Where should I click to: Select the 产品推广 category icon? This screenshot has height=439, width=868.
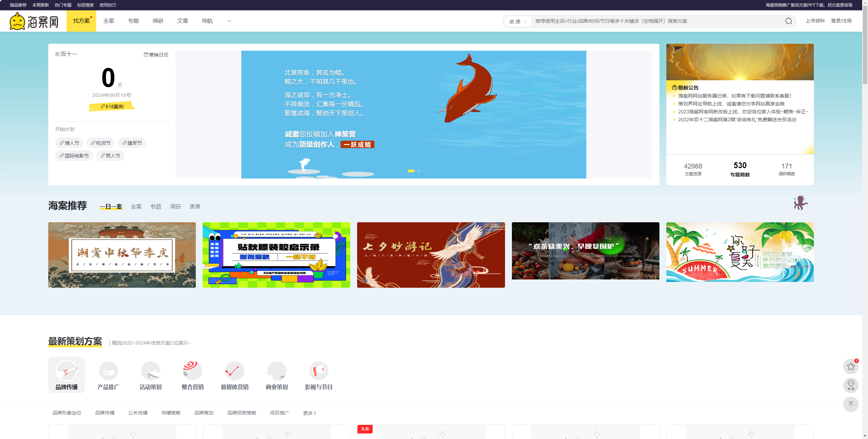(108, 371)
